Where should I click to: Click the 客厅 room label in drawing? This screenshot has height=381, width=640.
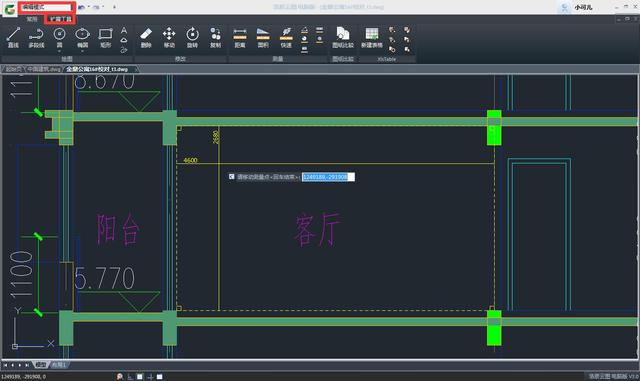coord(318,229)
